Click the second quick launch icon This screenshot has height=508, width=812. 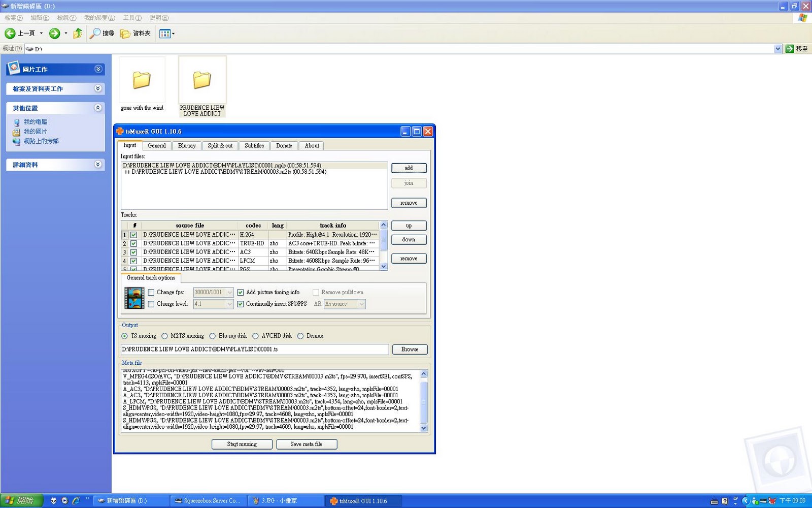64,501
